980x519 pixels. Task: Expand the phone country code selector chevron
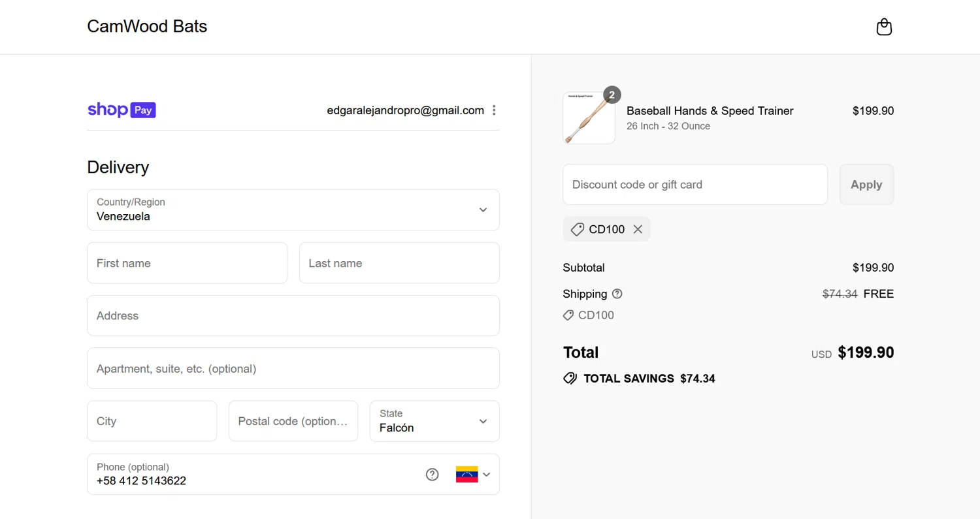pyautogui.click(x=486, y=475)
